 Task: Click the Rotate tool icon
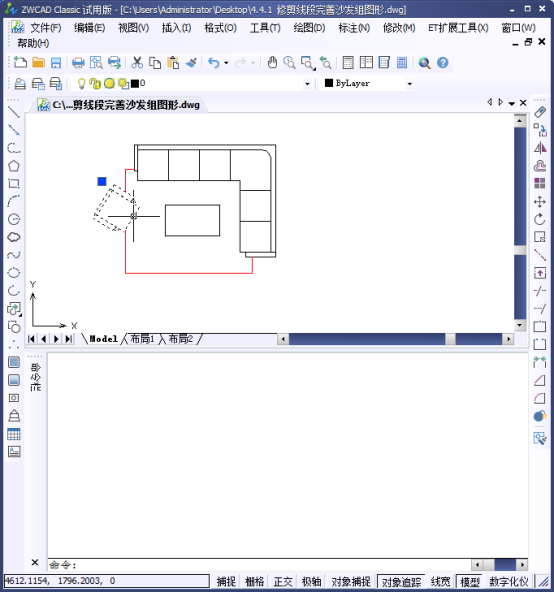540,219
